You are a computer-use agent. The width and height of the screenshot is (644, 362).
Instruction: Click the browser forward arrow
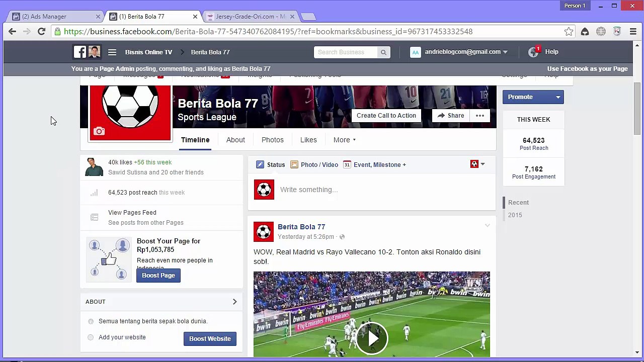27,32
